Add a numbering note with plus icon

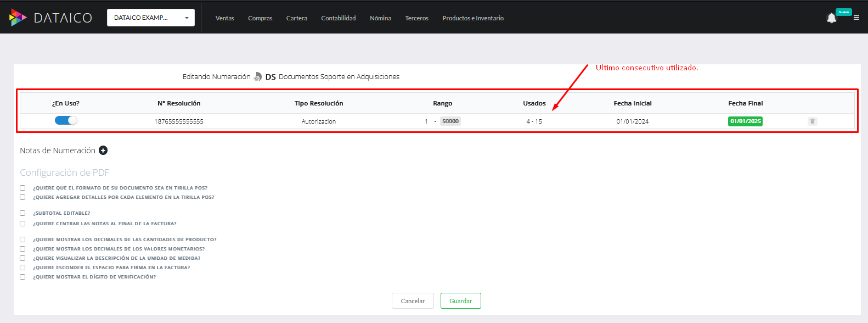tap(103, 151)
